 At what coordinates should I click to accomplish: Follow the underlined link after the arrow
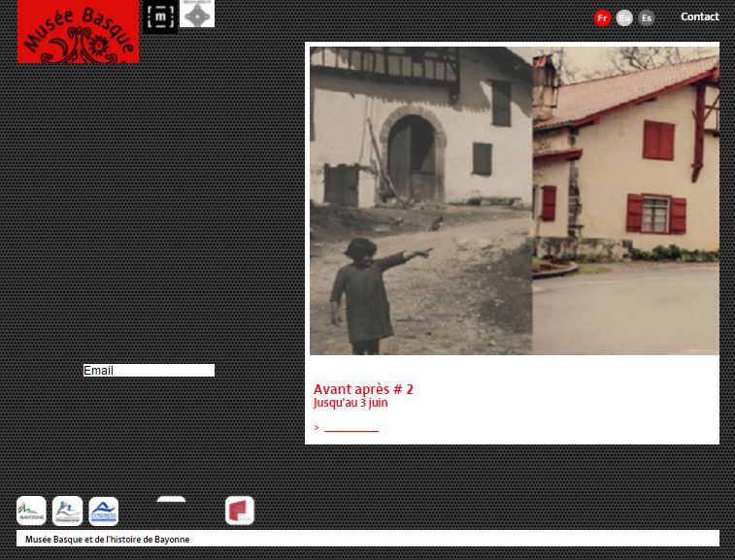pos(351,428)
